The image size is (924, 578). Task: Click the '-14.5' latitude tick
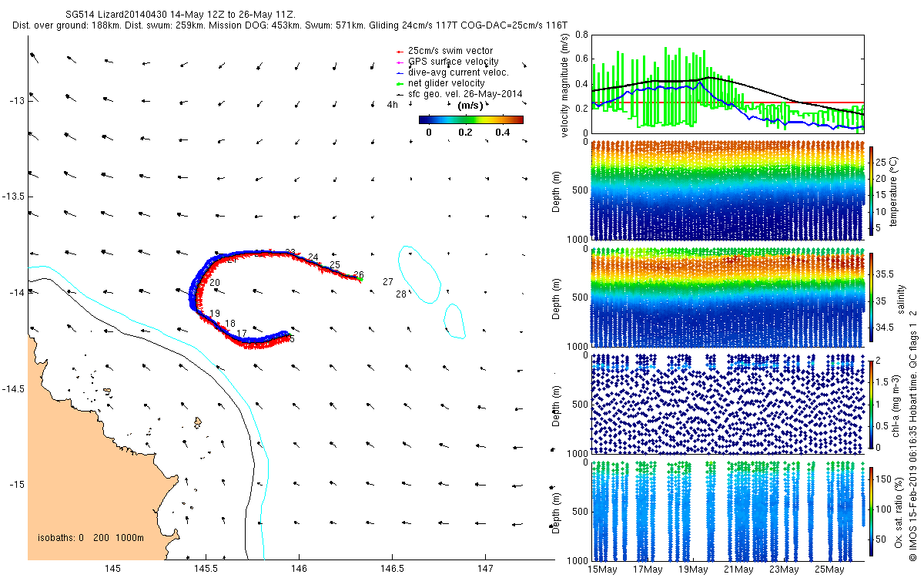click(13, 388)
